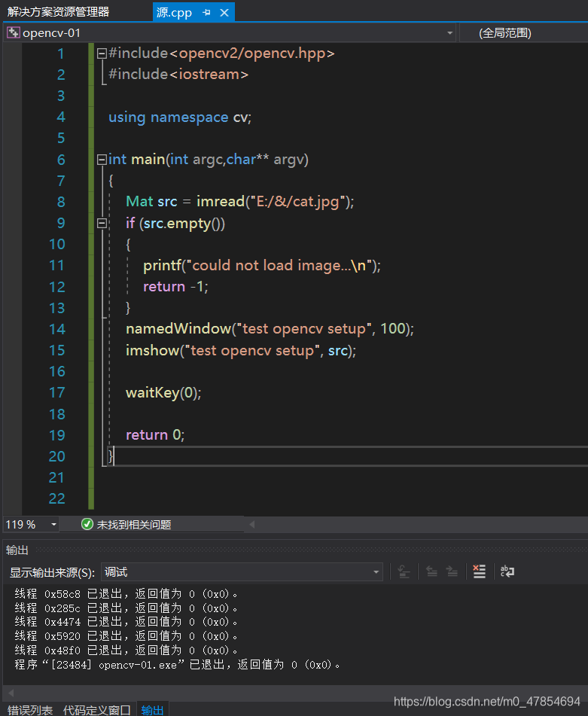The width and height of the screenshot is (588, 716).
Task: Go to previous message in output
Action: tap(431, 571)
